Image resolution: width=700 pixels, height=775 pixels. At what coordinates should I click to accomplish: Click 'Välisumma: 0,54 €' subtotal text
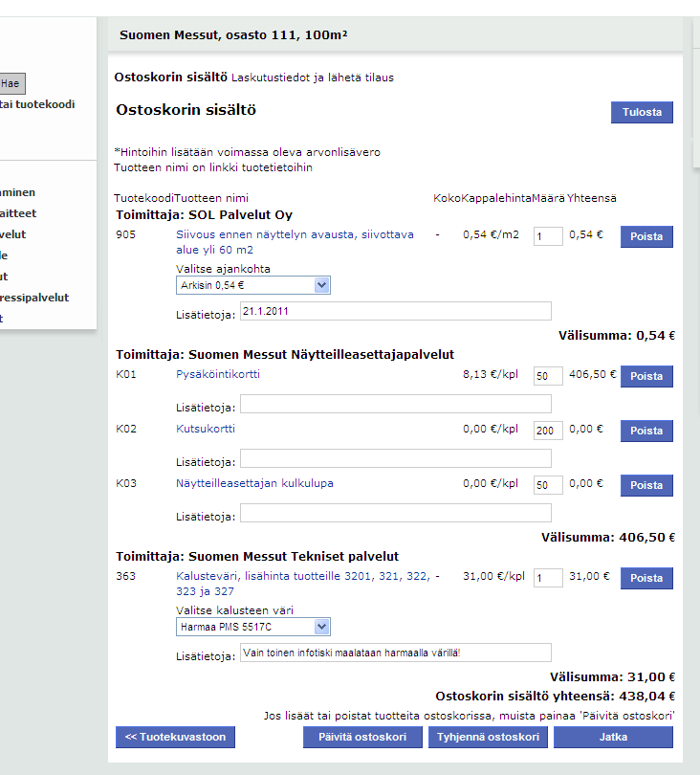tap(617, 336)
